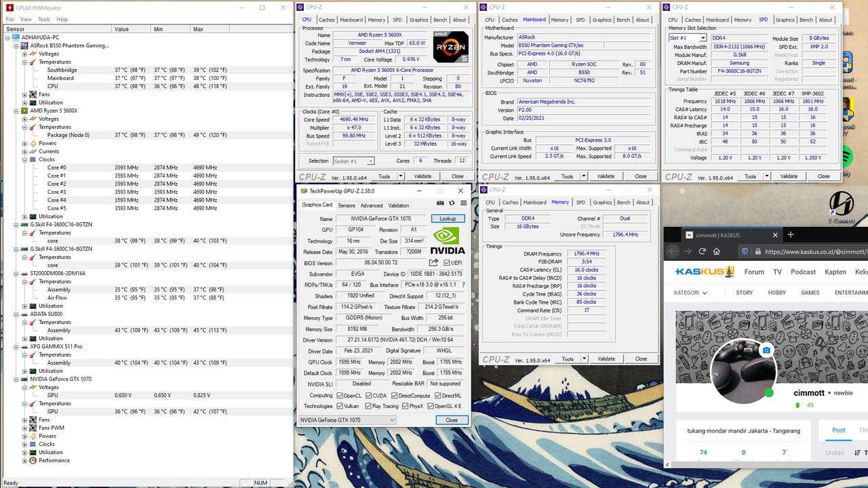Viewport: 868px width, 488px height.
Task: Click the bus interface question mark icon
Action: (465, 285)
